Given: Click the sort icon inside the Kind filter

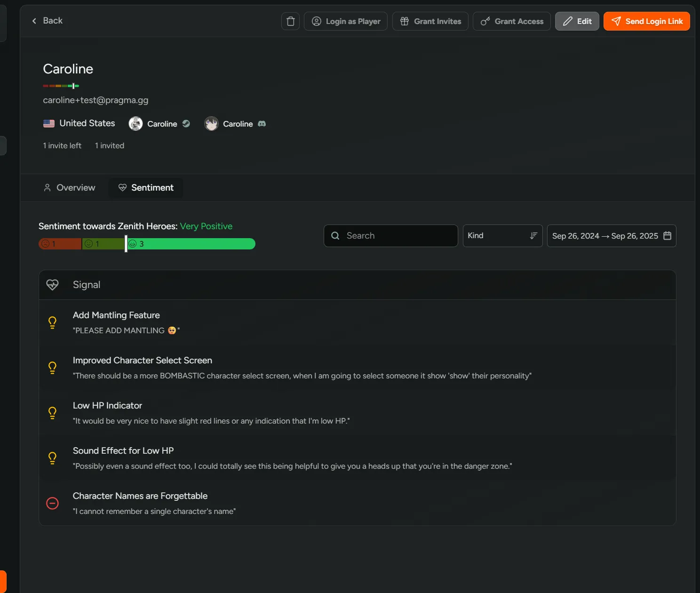Looking at the screenshot, I should (533, 236).
